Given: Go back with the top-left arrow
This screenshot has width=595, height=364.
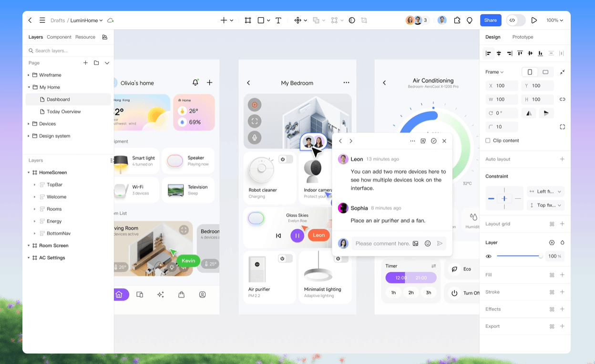Looking at the screenshot, I should [x=30, y=20].
